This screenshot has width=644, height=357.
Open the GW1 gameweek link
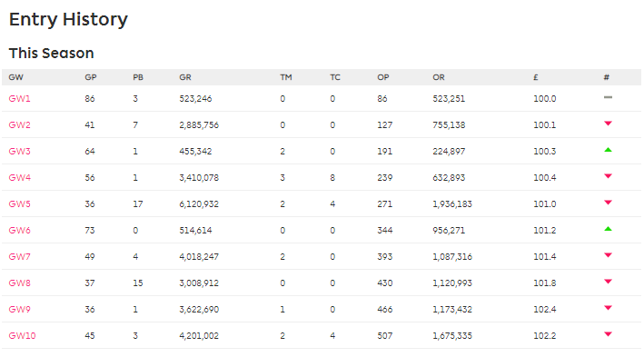click(x=19, y=99)
